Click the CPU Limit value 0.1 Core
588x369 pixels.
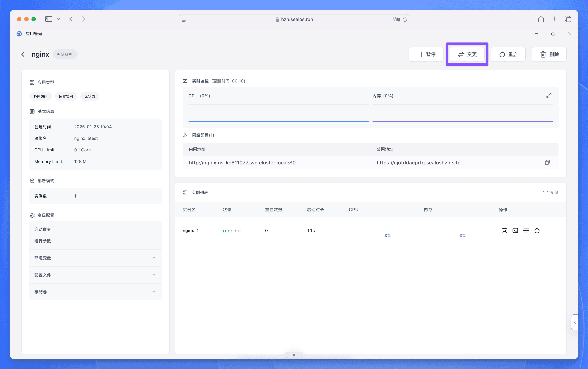tap(83, 150)
